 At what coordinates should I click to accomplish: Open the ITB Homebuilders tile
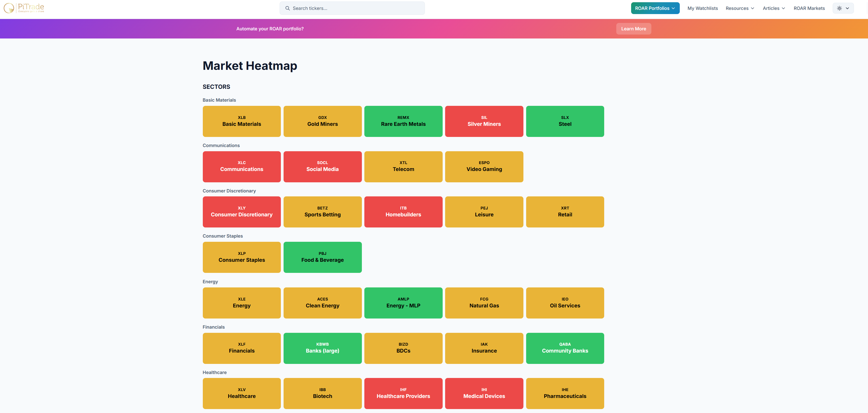click(x=403, y=212)
